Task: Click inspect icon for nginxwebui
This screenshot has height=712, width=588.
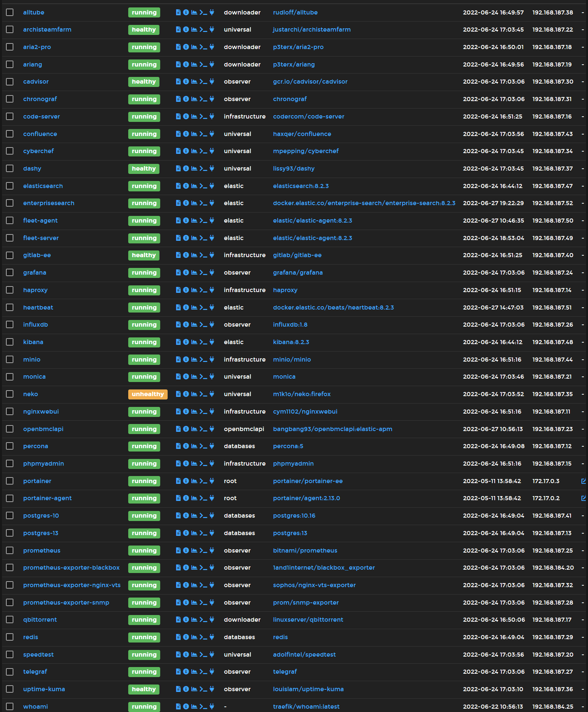Action: click(x=186, y=411)
